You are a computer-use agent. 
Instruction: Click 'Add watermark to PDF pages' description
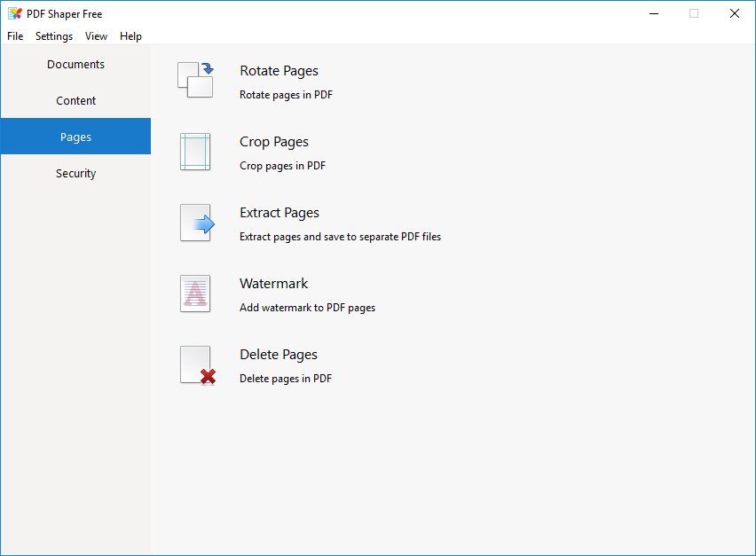pos(307,308)
